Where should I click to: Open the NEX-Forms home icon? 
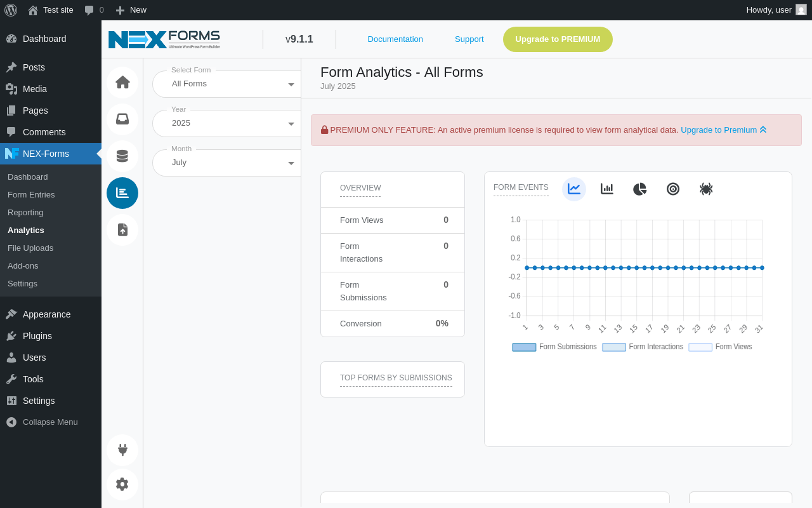(x=122, y=83)
